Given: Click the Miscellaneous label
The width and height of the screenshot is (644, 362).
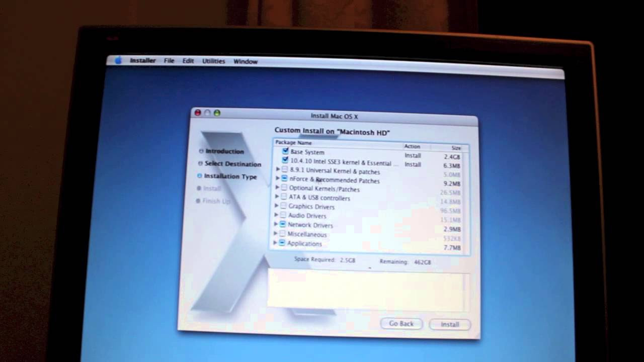Looking at the screenshot, I should [x=307, y=234].
